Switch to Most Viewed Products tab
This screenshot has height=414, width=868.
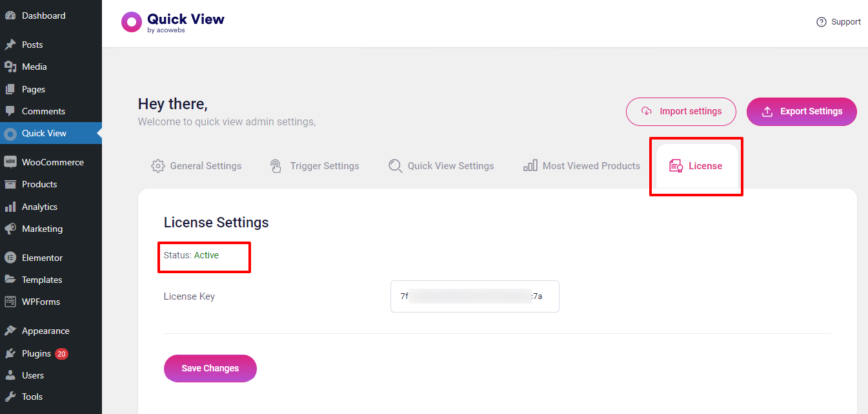pyautogui.click(x=582, y=166)
